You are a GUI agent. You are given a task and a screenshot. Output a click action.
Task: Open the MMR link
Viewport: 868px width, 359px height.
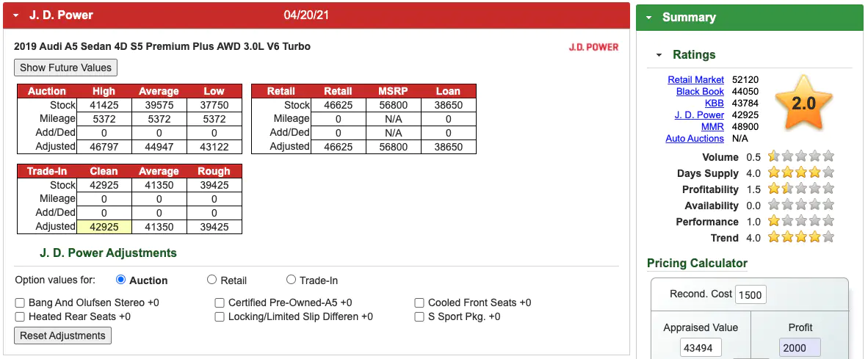(x=712, y=127)
